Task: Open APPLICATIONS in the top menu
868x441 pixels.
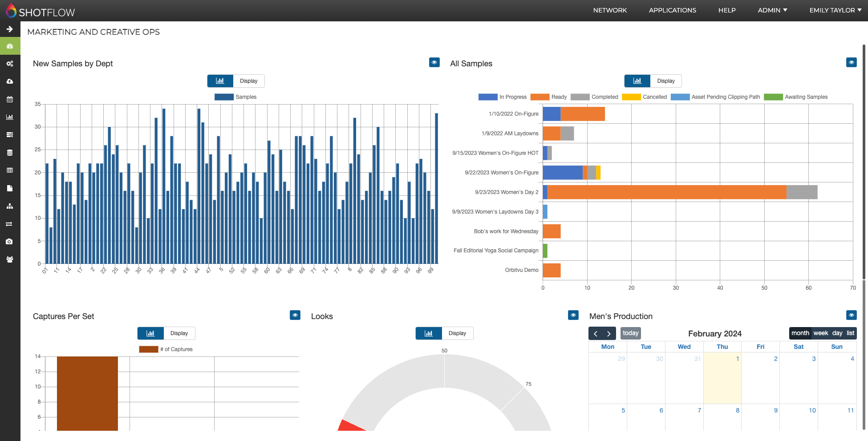Action: point(672,10)
